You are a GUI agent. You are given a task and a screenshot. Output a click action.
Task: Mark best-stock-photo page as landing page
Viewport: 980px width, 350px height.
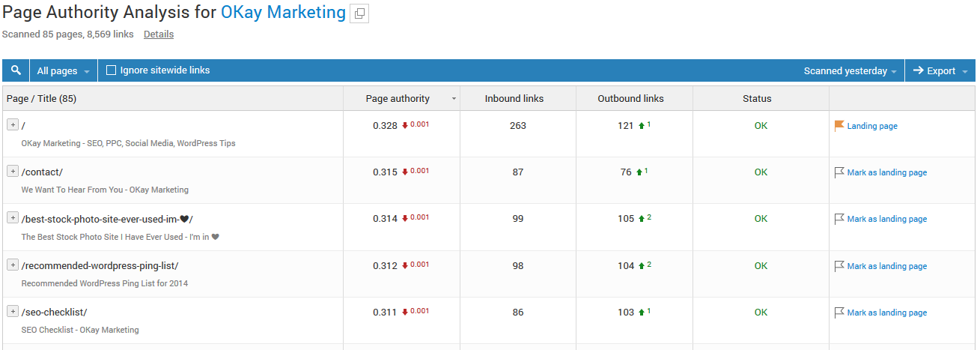[887, 219]
